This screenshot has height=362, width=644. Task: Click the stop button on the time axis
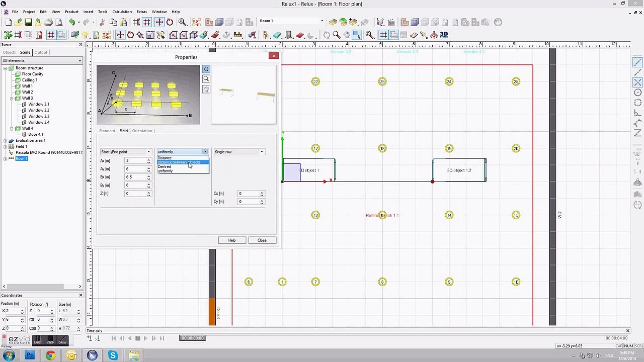pyautogui.click(x=137, y=338)
